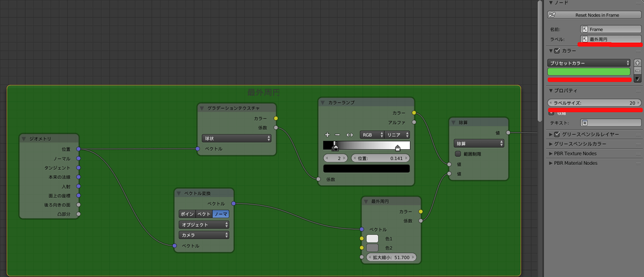Remove the active color ramp stop
The height and width of the screenshot is (277, 644).
pyautogui.click(x=337, y=134)
